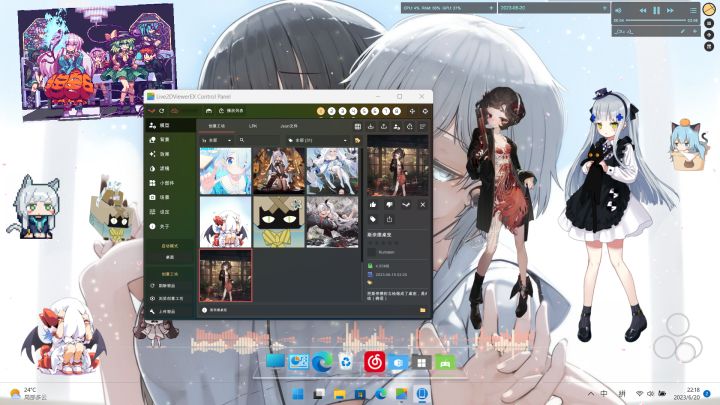Open NetEase Cloud Music in dock

[x=374, y=362]
